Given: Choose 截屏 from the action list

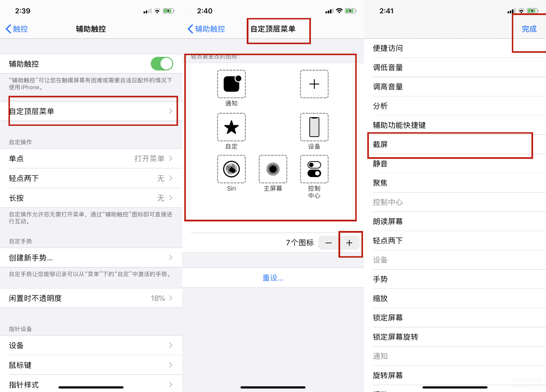Looking at the screenshot, I should (455, 144).
